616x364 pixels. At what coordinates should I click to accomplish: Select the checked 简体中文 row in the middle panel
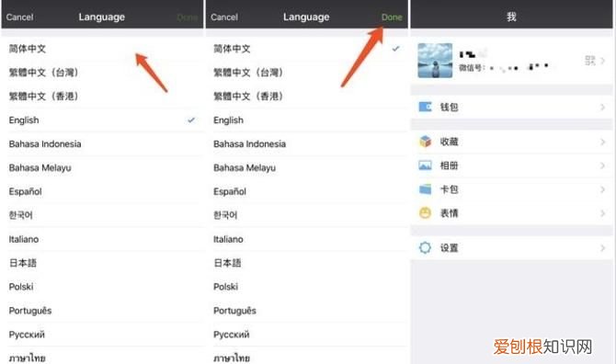[x=307, y=49]
